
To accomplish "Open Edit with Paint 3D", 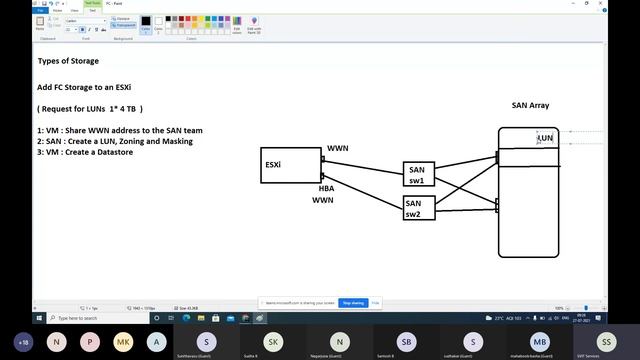I will [254, 24].
